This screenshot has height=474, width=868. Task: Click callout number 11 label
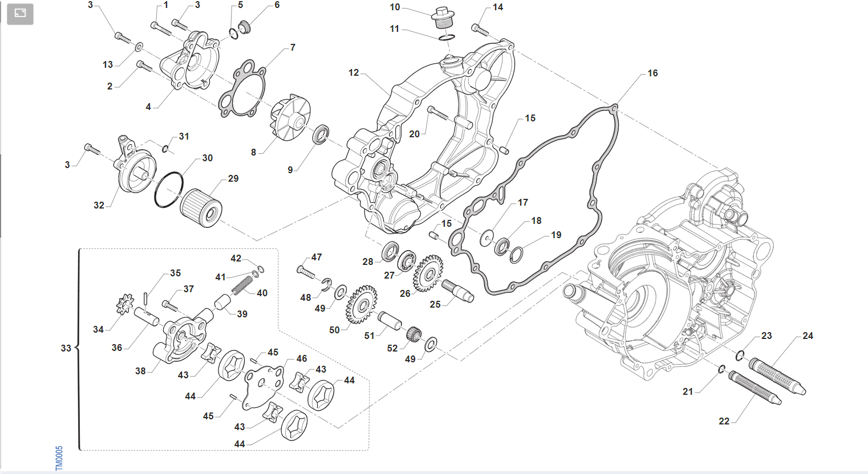tap(395, 29)
